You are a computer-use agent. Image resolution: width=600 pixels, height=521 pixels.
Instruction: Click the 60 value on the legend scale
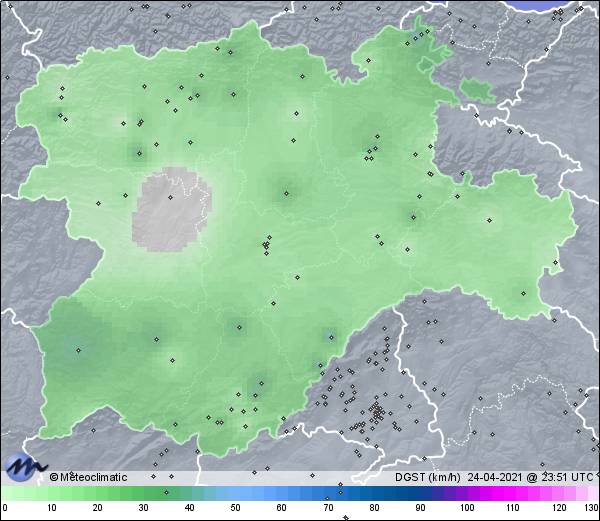[282, 508]
